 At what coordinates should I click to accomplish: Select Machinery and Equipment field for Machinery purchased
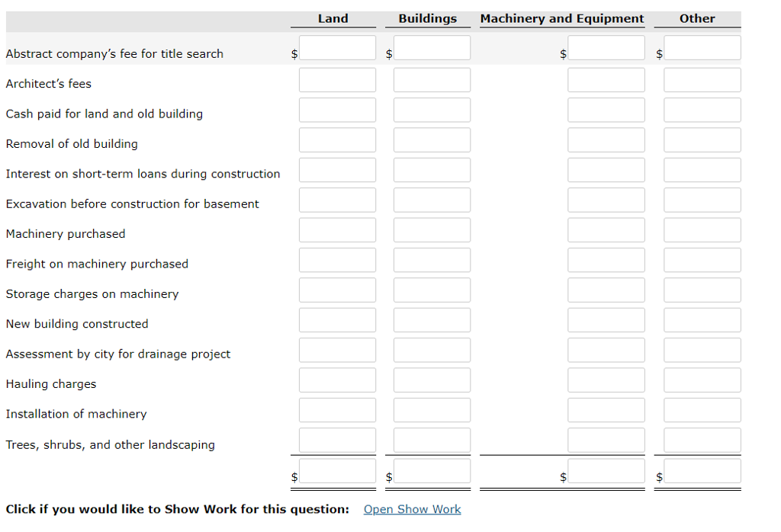pos(606,229)
